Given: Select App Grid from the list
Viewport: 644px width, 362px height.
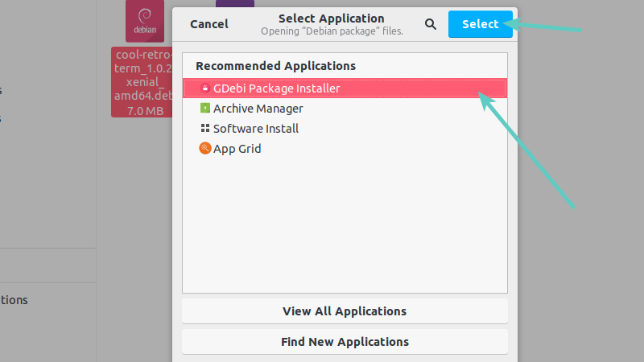Looking at the screenshot, I should 345,149.
